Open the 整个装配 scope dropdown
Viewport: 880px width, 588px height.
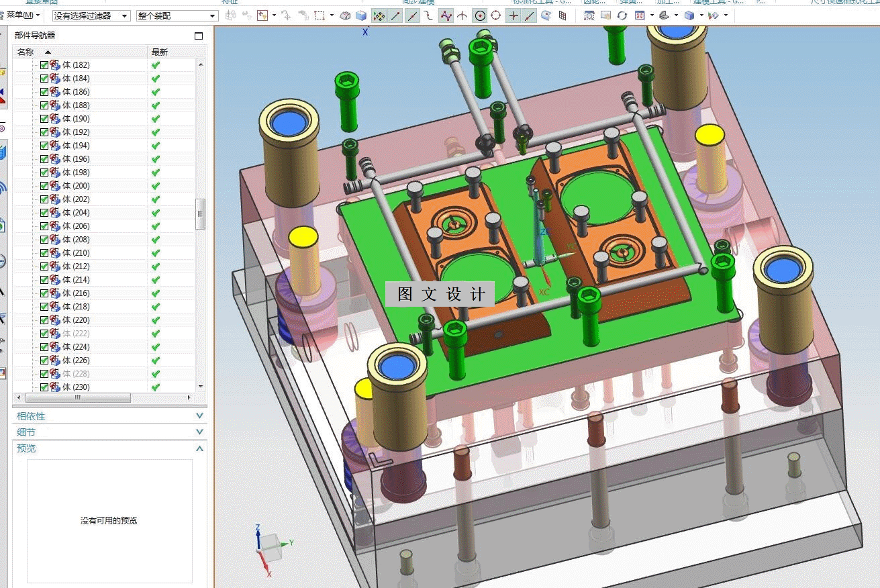(x=177, y=15)
